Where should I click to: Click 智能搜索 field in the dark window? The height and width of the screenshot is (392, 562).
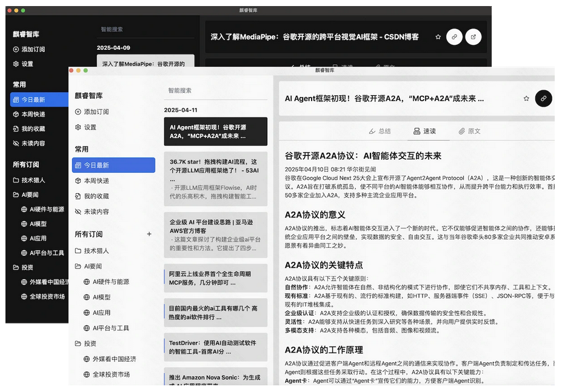pyautogui.click(x=146, y=29)
